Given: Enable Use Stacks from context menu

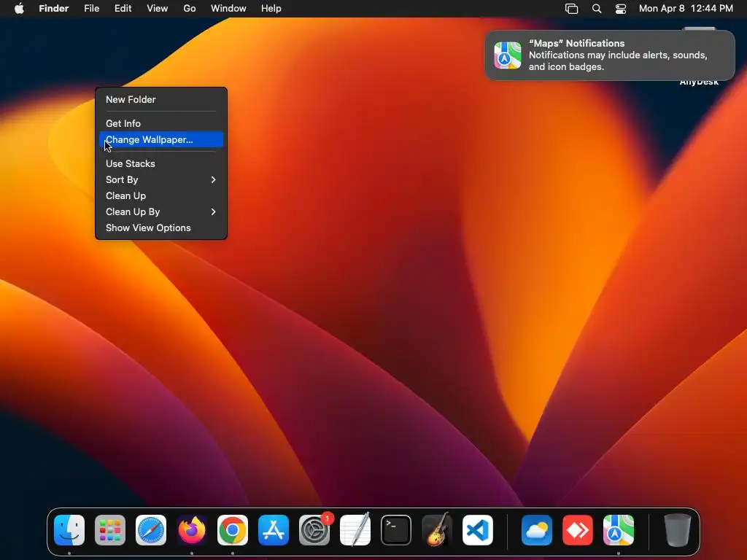Looking at the screenshot, I should coord(161,163).
